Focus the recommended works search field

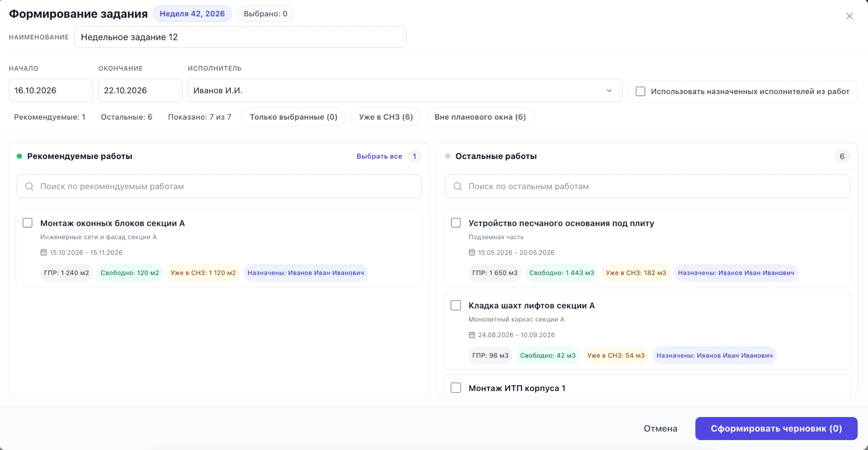tap(219, 186)
